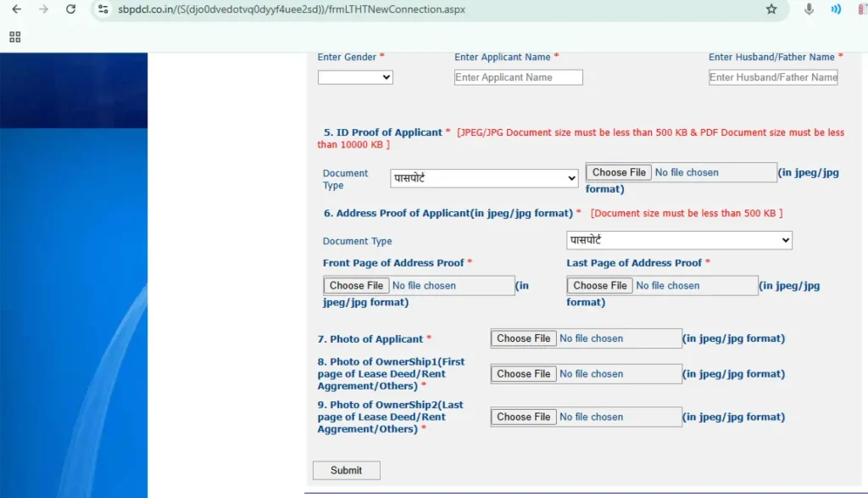Choose File for Photo of OwnerShip1
Screen dimensions: 868x498
(524, 374)
